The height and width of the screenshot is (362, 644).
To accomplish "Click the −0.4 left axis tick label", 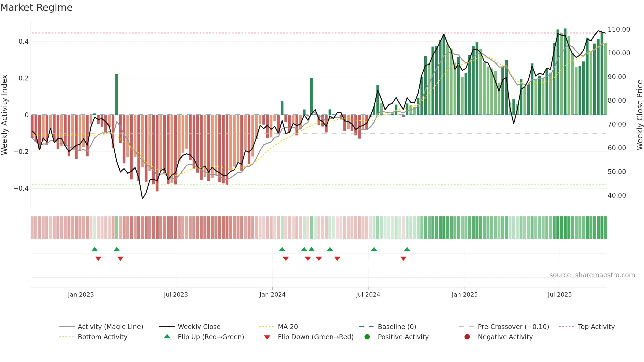I will click(x=21, y=189).
